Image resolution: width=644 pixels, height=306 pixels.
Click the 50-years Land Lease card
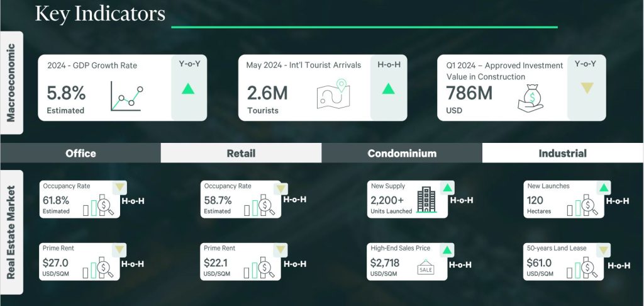(x=563, y=261)
